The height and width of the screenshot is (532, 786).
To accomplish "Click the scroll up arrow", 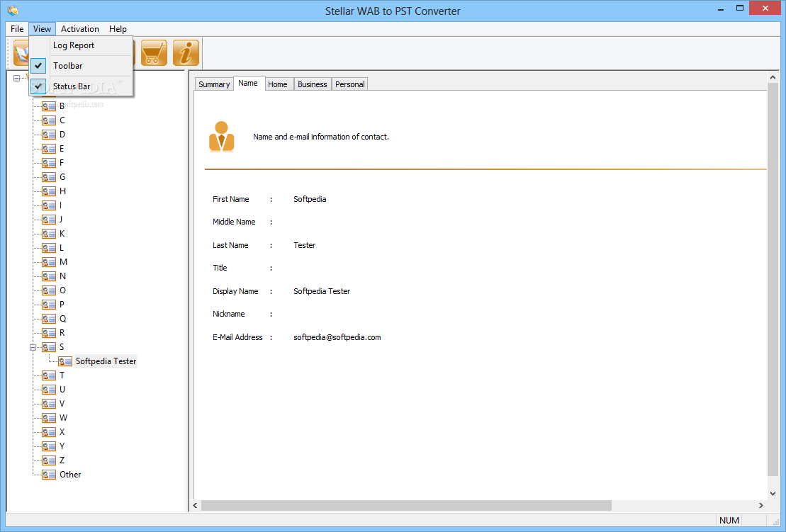I will (x=773, y=77).
